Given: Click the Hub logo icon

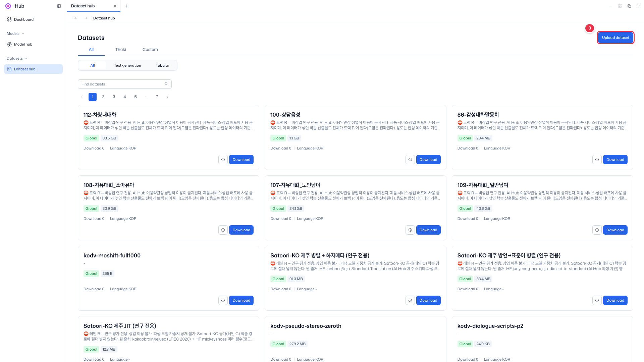Looking at the screenshot, I should click(x=8, y=6).
